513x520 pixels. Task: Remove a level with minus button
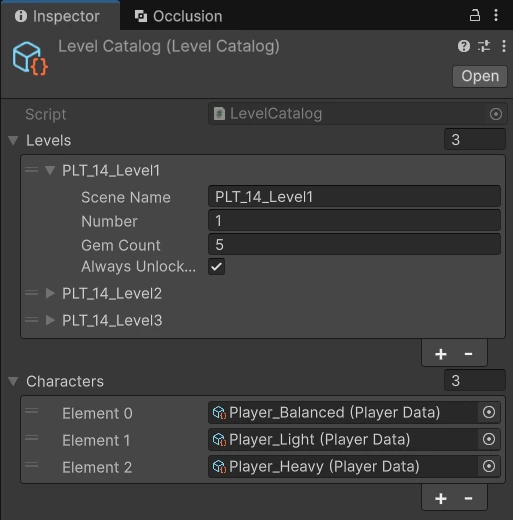tap(468, 354)
